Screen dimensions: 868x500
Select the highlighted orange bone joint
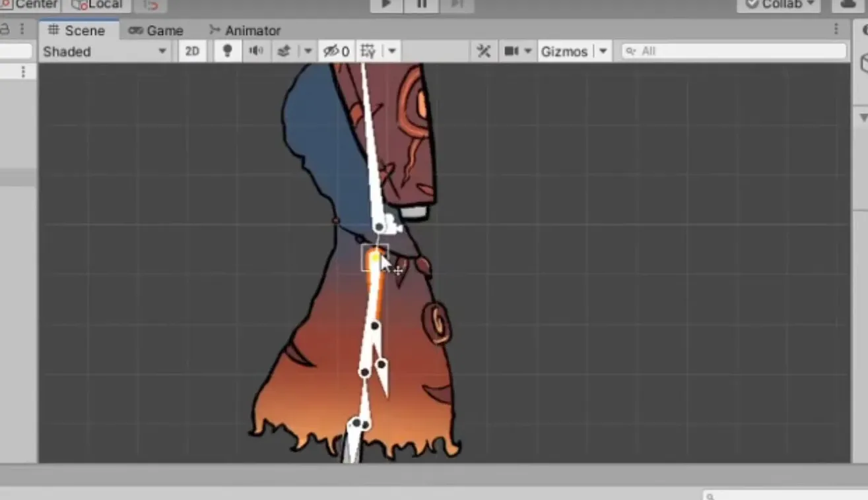tap(375, 257)
